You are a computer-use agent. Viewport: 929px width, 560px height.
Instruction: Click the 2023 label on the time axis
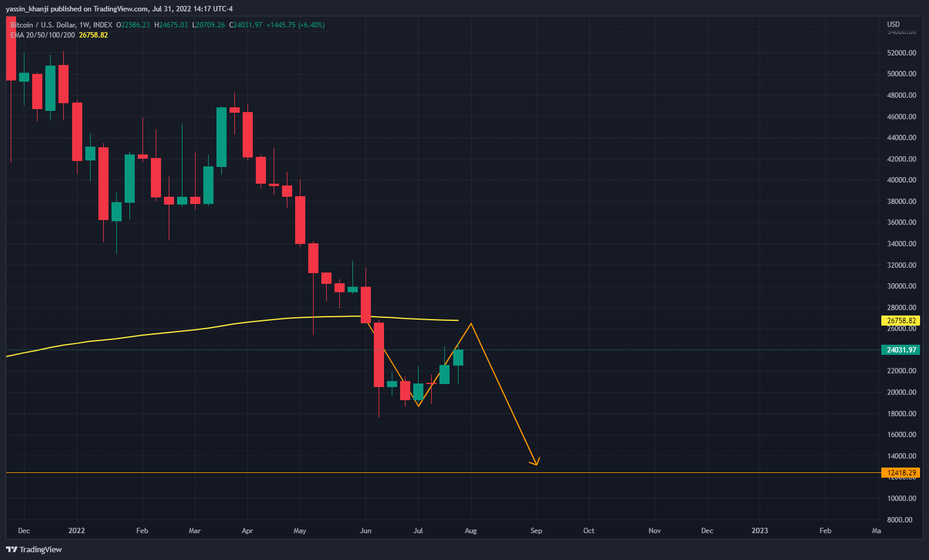[760, 531]
